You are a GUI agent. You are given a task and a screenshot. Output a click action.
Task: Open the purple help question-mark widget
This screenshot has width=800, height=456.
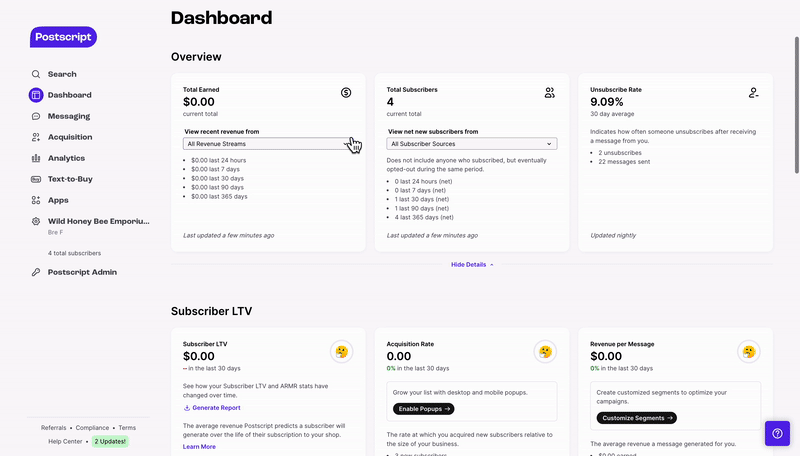point(777,433)
